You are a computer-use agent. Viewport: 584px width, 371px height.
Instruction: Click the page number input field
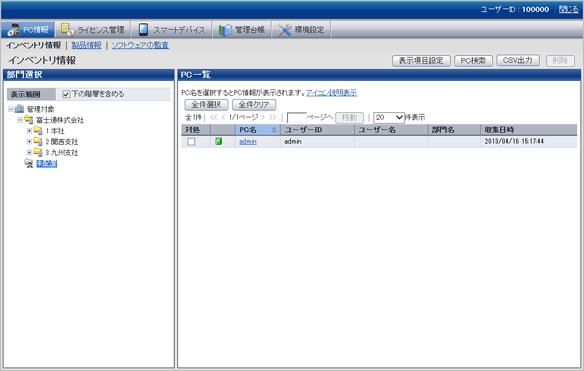tap(296, 118)
